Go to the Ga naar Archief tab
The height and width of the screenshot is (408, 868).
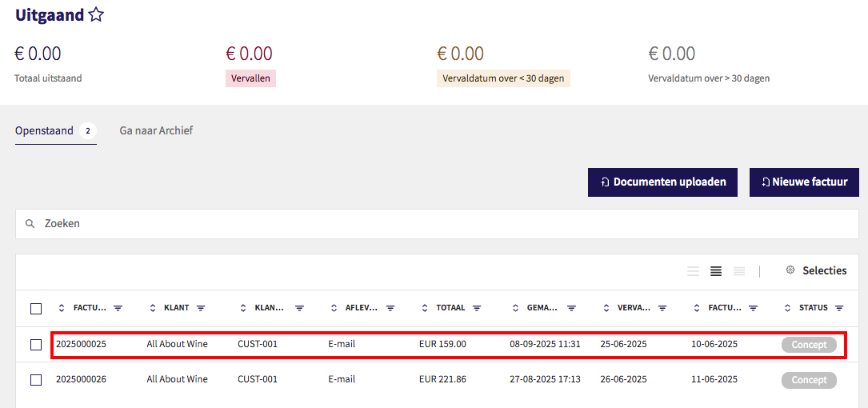(156, 130)
